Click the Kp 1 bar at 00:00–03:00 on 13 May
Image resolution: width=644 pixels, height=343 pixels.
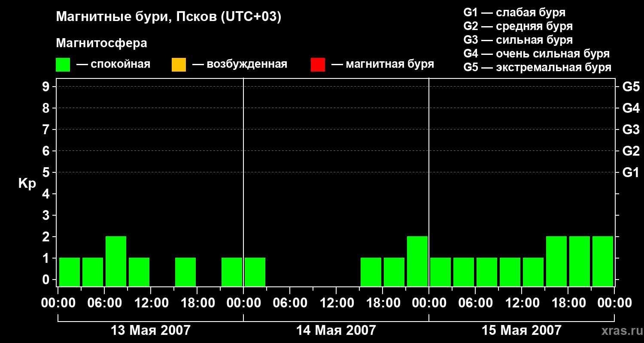click(70, 272)
